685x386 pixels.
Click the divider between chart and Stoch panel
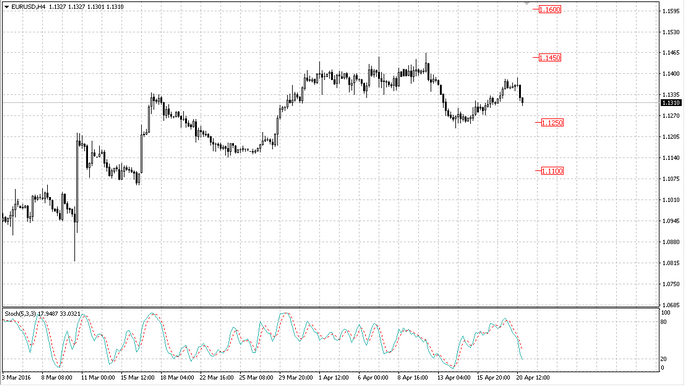coord(331,307)
